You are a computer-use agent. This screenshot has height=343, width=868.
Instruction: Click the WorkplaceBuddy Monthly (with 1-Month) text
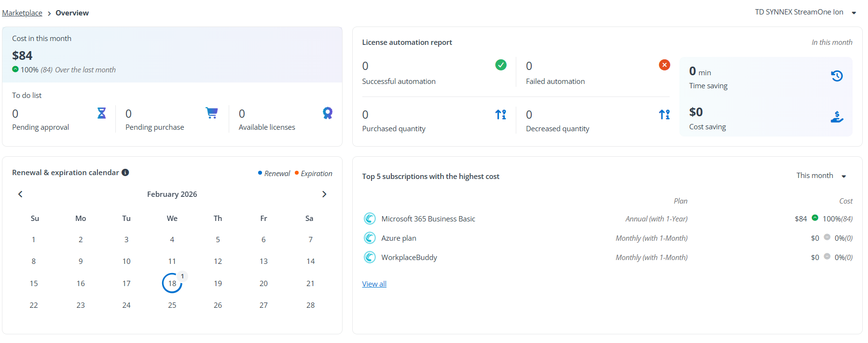(651, 257)
